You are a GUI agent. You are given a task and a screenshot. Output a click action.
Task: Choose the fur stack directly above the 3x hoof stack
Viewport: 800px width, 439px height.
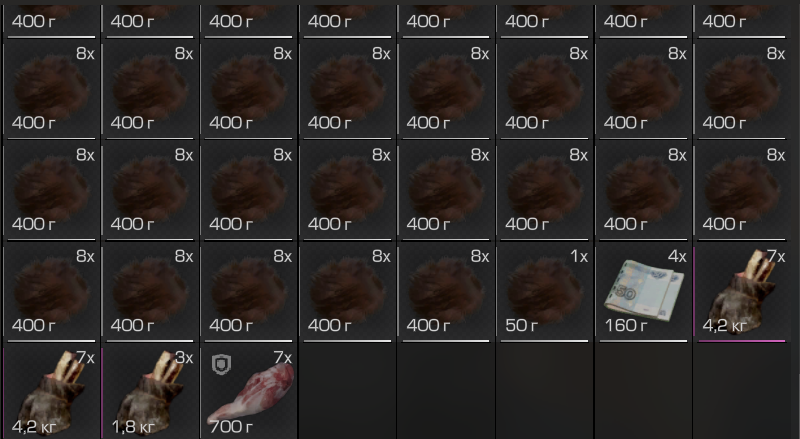150,291
